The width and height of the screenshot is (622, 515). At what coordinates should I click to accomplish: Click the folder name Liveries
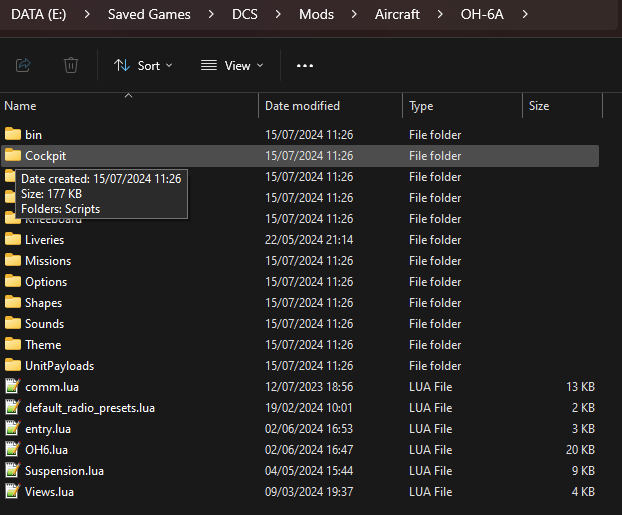(x=44, y=240)
